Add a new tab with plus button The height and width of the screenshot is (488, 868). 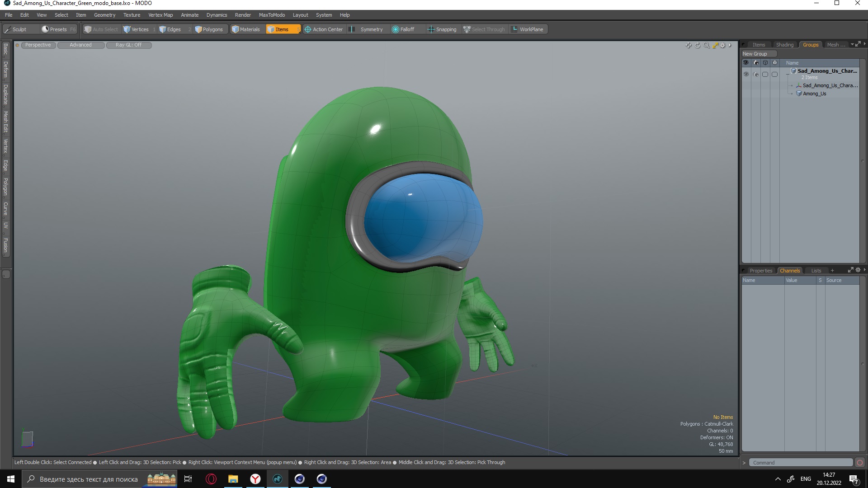pos(832,271)
